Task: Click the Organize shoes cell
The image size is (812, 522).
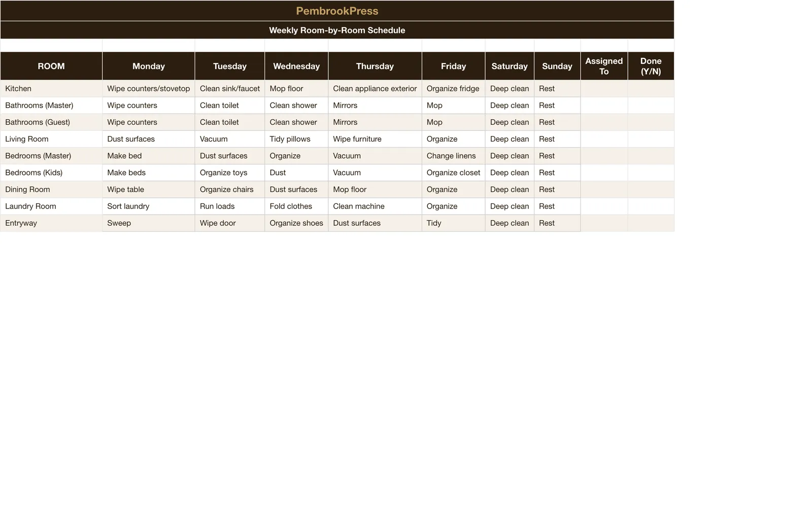Action: pos(296,222)
